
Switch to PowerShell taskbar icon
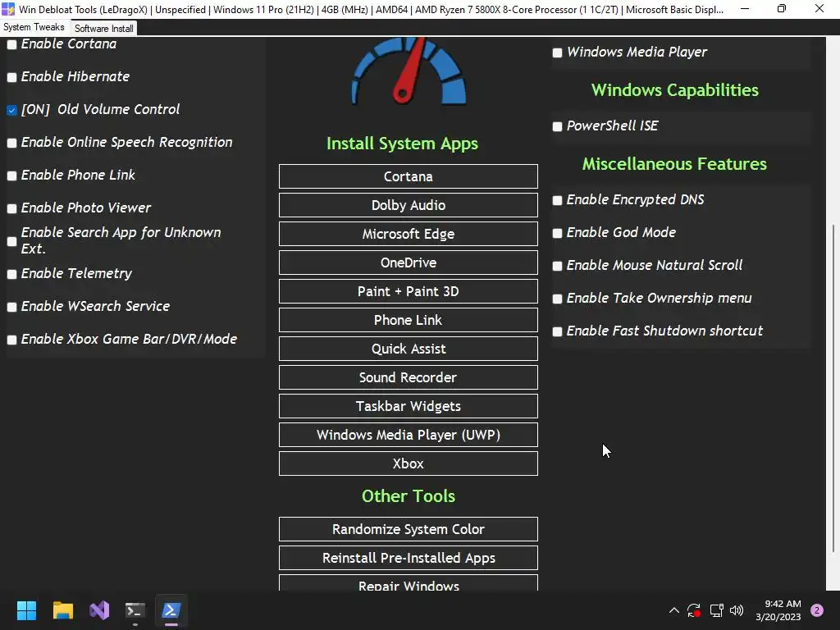click(171, 610)
